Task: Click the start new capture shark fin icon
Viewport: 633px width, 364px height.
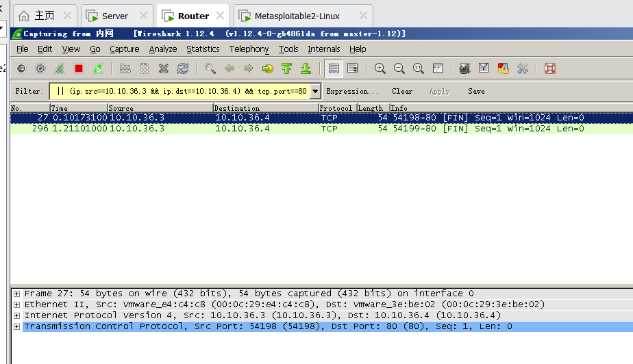Action: click(x=60, y=68)
